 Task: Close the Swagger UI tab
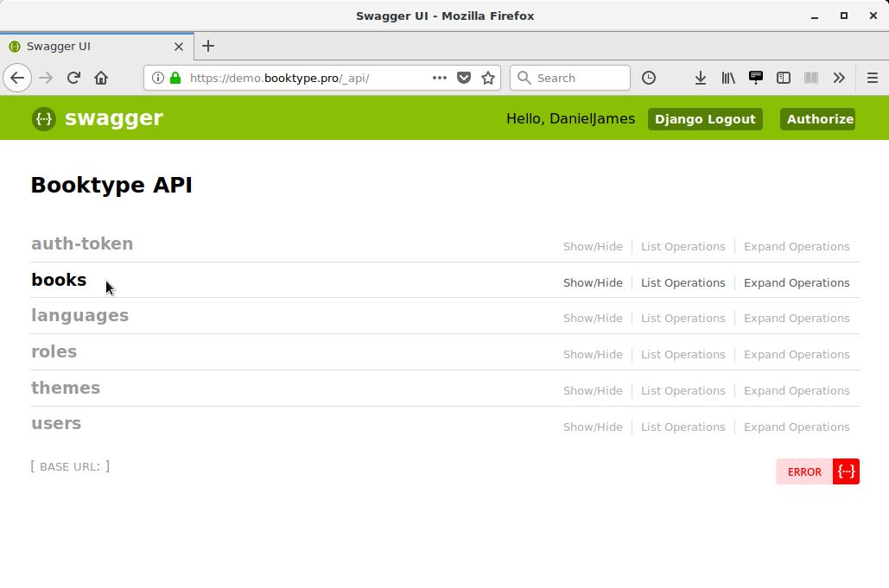(179, 47)
